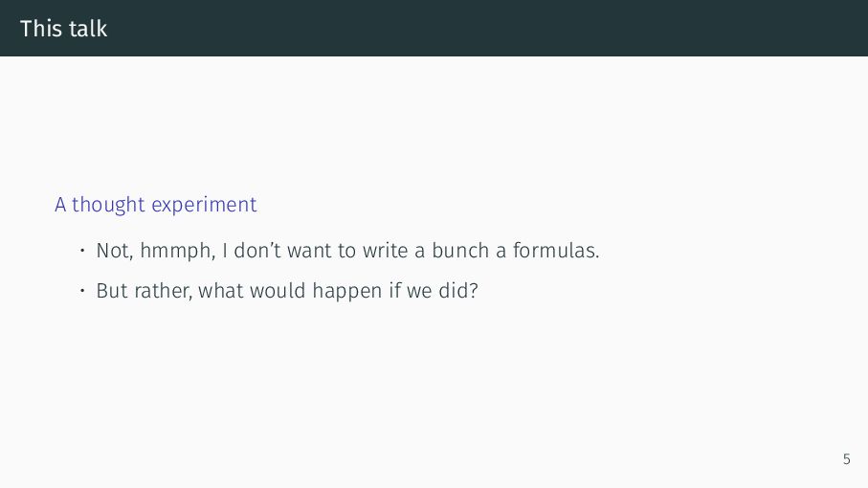This screenshot has height=488, width=868.
Task: Click the "This talk" slide title
Action: coord(64,28)
